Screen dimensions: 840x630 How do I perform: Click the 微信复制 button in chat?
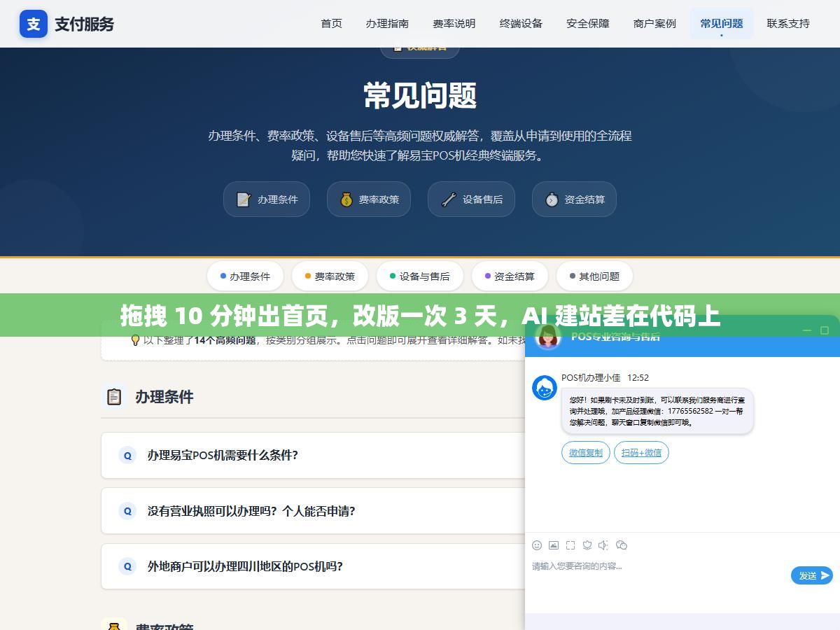(586, 453)
